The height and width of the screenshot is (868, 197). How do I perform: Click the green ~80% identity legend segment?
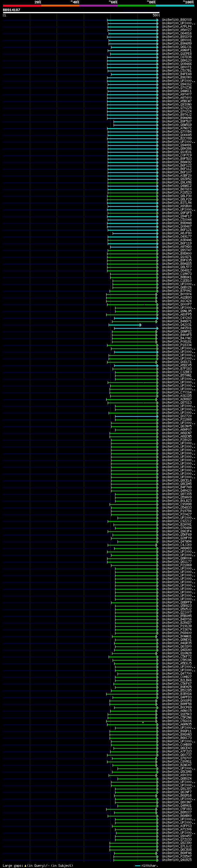coord(137,6)
